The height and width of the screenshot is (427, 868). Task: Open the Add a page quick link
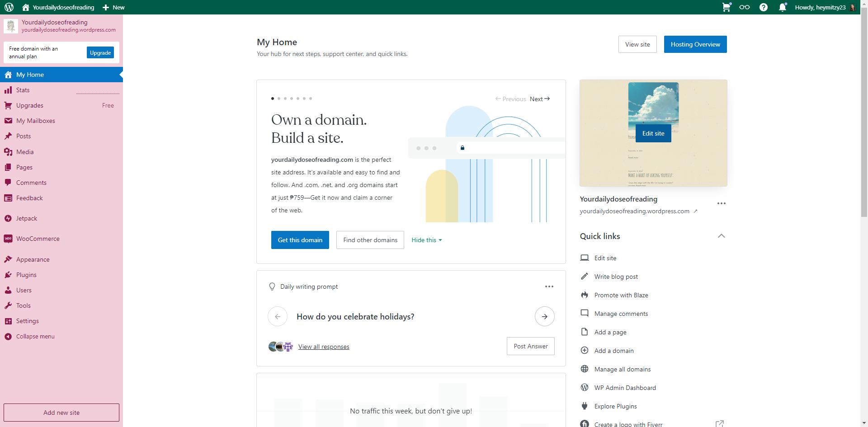610,332
